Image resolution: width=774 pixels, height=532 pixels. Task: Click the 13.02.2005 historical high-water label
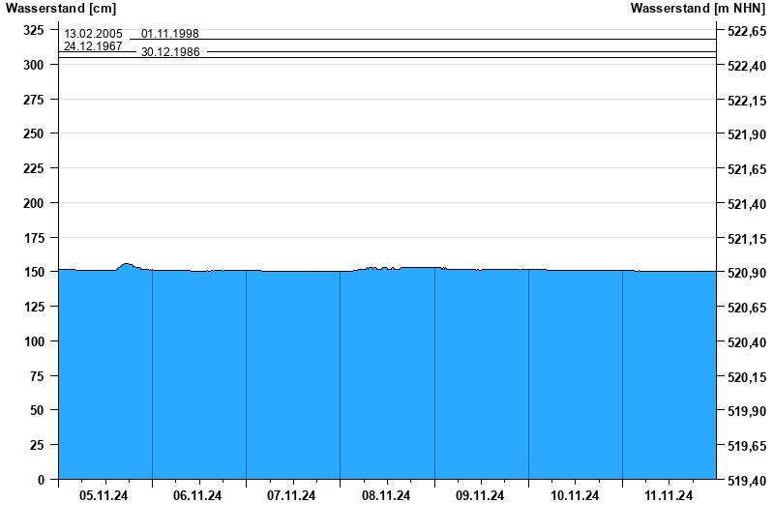(93, 34)
